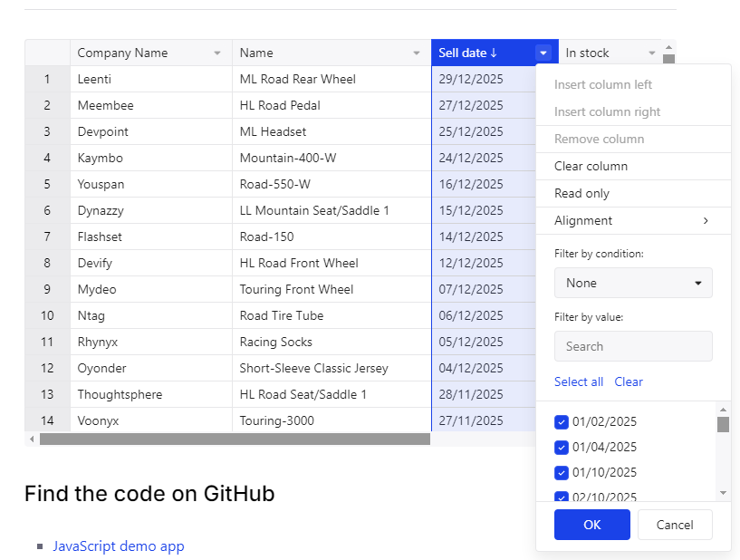Image resolution: width=740 pixels, height=560 pixels.
Task: Click the filter by value Search field
Action: coord(633,346)
